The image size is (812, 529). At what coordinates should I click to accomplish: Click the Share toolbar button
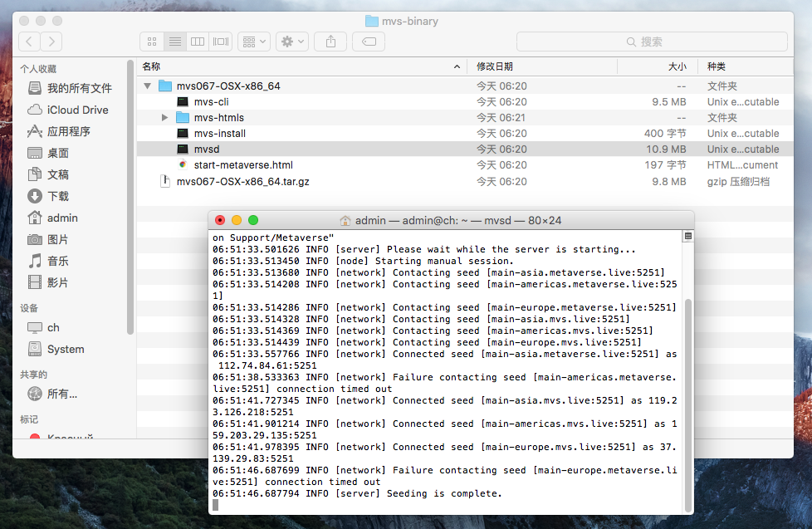[331, 42]
